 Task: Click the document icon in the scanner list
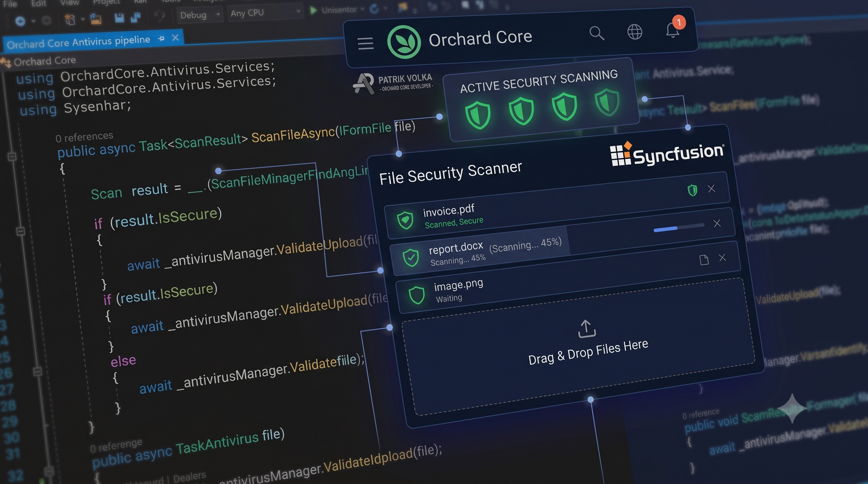(704, 260)
